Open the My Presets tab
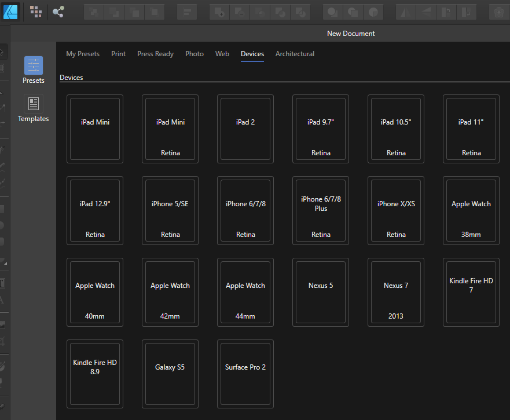Screen dimensions: 510x420 (x=83, y=54)
